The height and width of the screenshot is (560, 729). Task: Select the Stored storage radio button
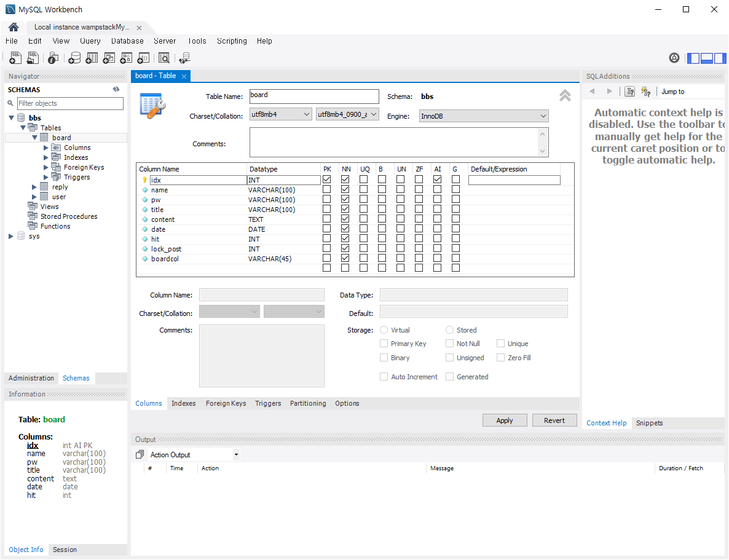449,329
